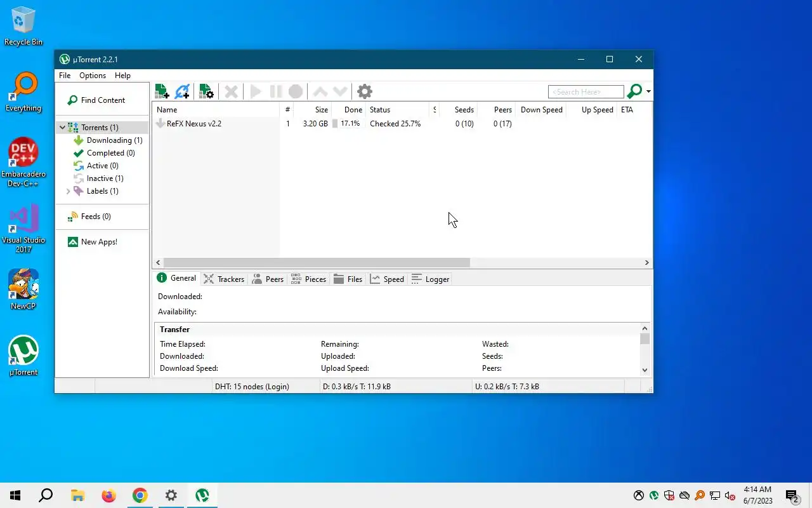Open Everything desktop shortcut

tap(23, 93)
